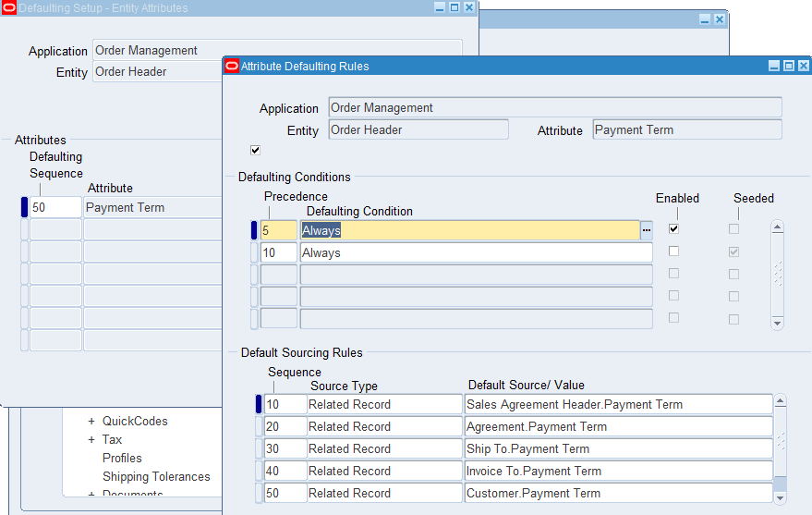Click sequence 40 in Default Sourcing Rules

pos(285,471)
